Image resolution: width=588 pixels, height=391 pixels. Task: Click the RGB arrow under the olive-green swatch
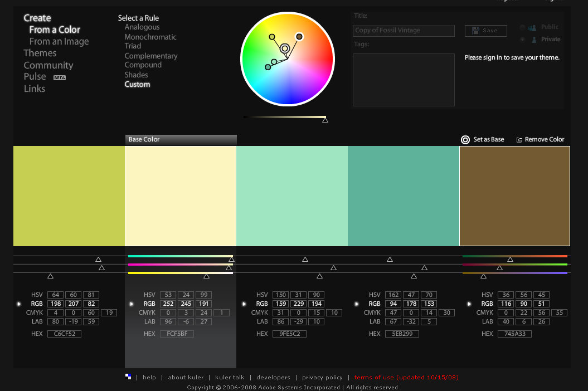tap(20, 304)
